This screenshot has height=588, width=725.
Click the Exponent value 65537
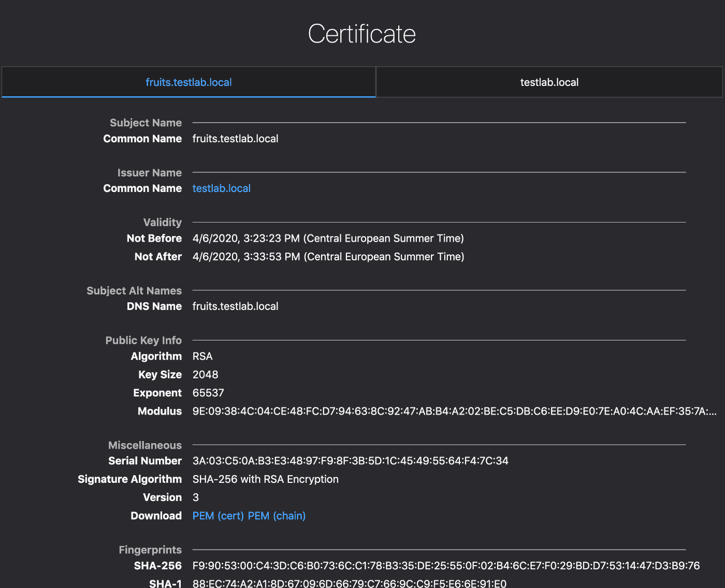pos(208,393)
